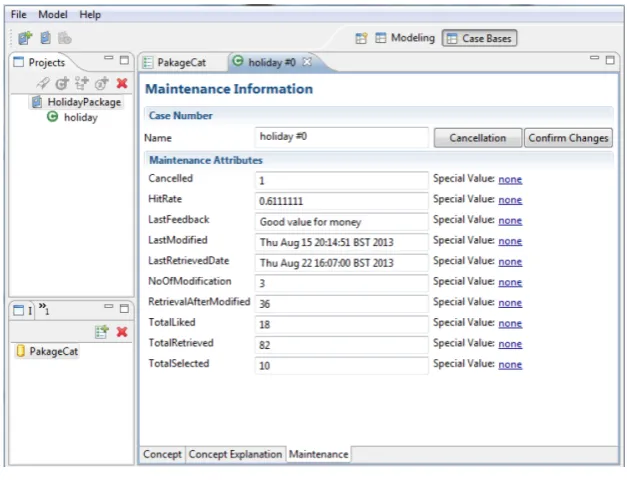The image size is (627, 480).
Task: Maximize the Projects panel
Action: click(124, 60)
